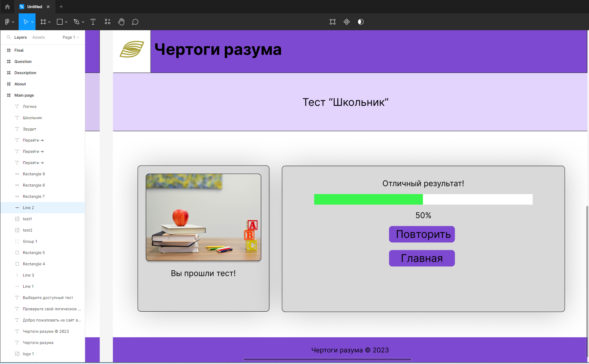The height and width of the screenshot is (364, 589).
Task: Select the test1 image layer
Action: pos(43,219)
